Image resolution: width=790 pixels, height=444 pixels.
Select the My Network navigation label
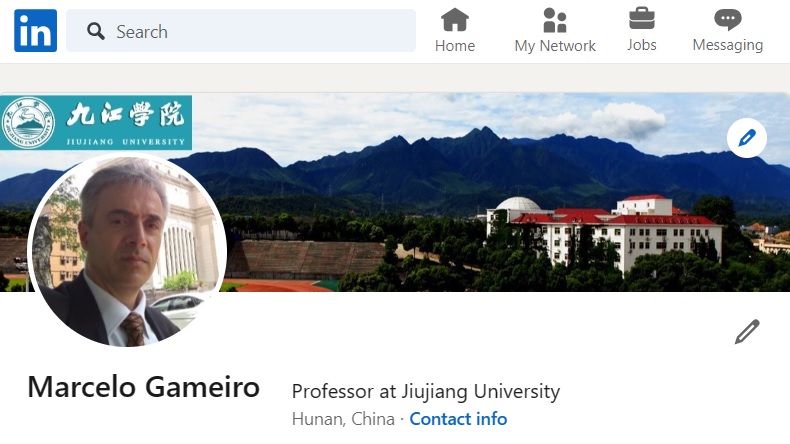tap(555, 46)
